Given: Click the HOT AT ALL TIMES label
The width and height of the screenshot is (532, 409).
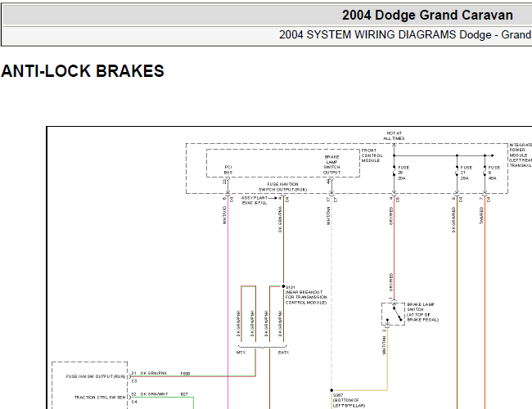Looking at the screenshot, I should pyautogui.click(x=394, y=136).
